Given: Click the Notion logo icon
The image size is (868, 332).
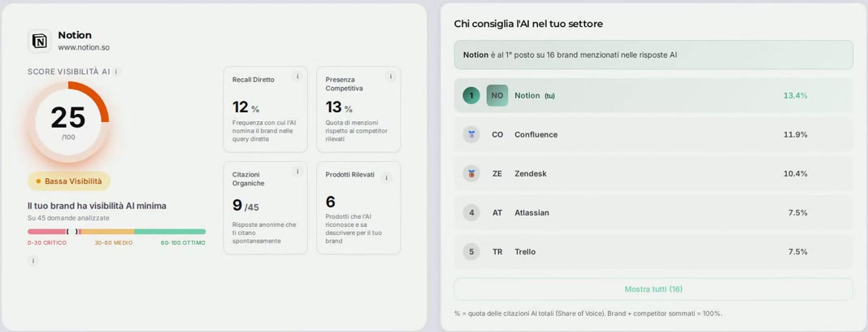Looking at the screenshot, I should tap(40, 41).
